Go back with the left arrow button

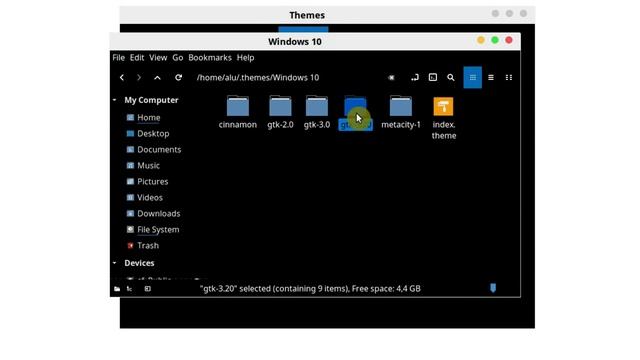(x=122, y=78)
